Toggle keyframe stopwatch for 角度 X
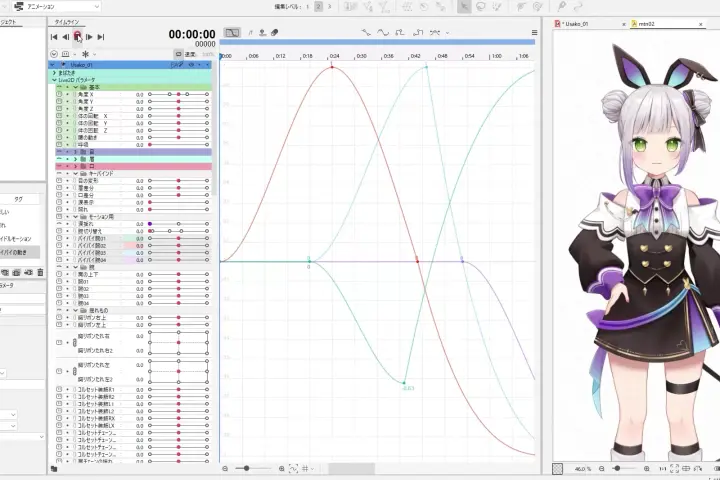The image size is (720, 480). (59, 94)
